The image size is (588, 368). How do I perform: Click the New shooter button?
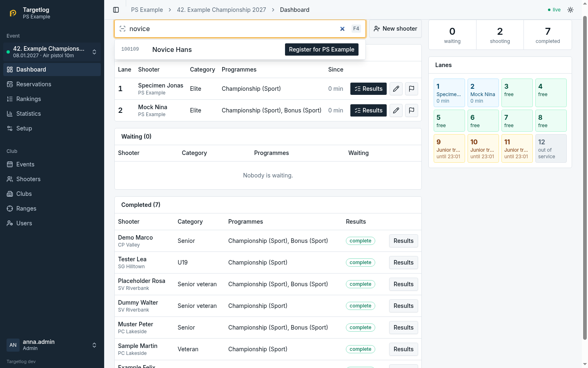(396, 29)
